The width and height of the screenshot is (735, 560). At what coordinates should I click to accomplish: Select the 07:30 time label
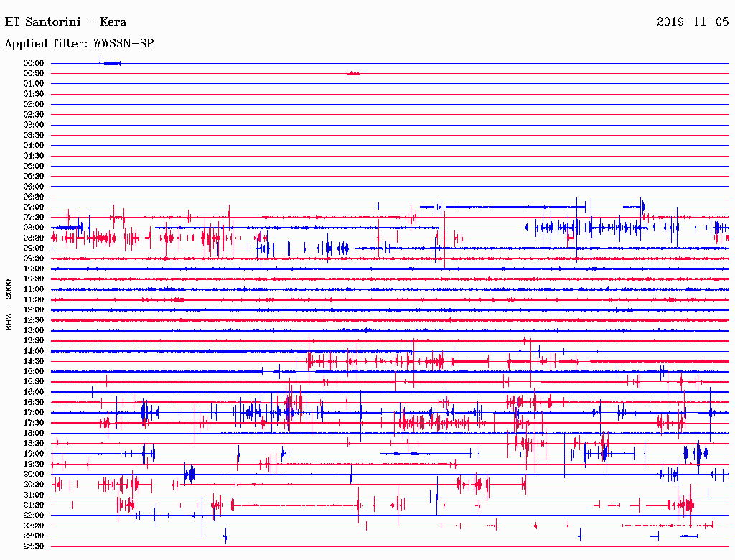33,217
